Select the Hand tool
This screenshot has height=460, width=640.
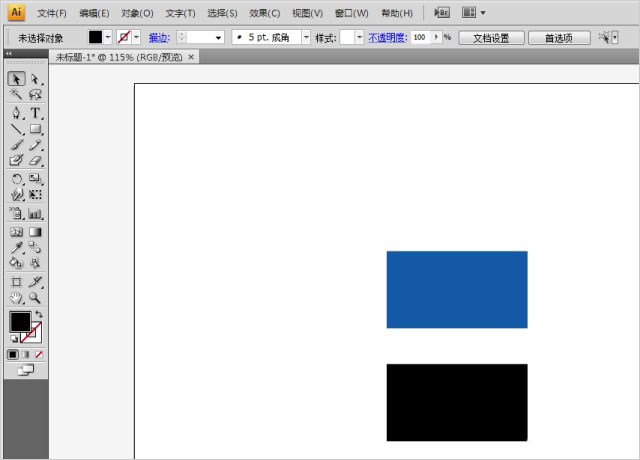pyautogui.click(x=16, y=297)
